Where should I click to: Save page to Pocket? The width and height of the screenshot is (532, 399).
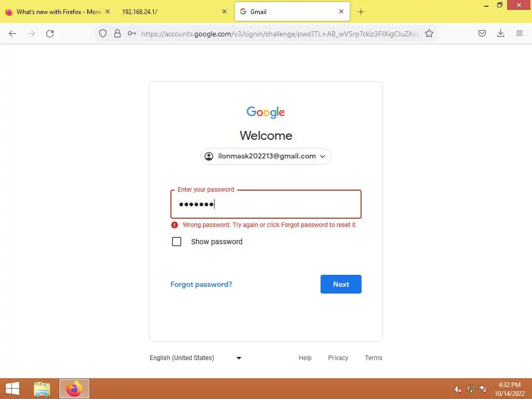tap(482, 33)
